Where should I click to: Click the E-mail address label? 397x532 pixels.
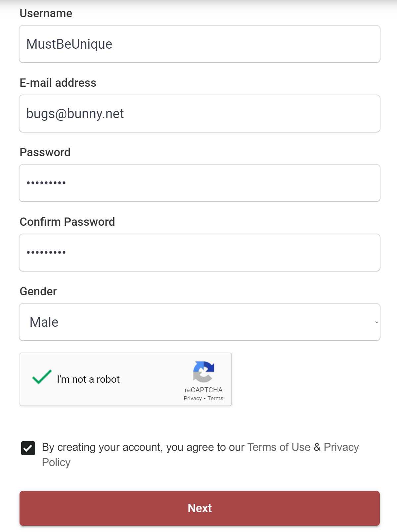click(x=58, y=83)
